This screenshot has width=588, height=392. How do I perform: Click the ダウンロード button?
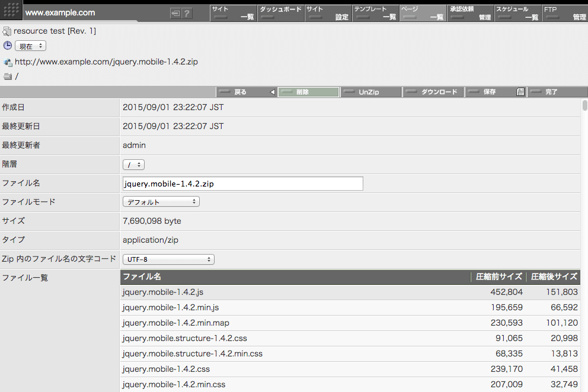coord(433,92)
